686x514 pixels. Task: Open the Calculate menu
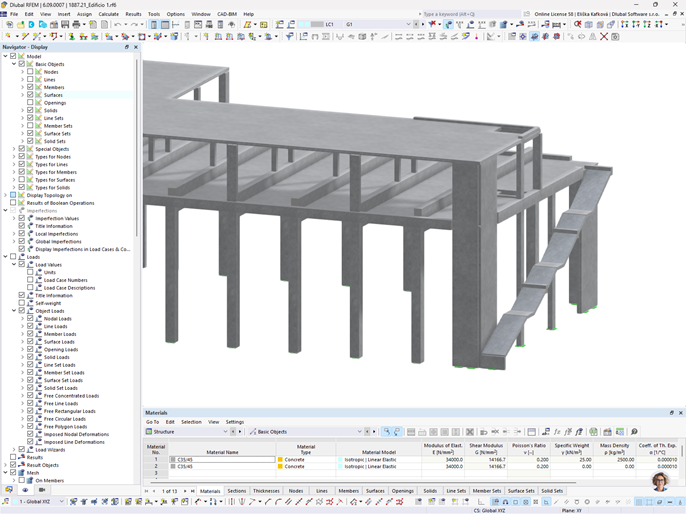[108, 14]
